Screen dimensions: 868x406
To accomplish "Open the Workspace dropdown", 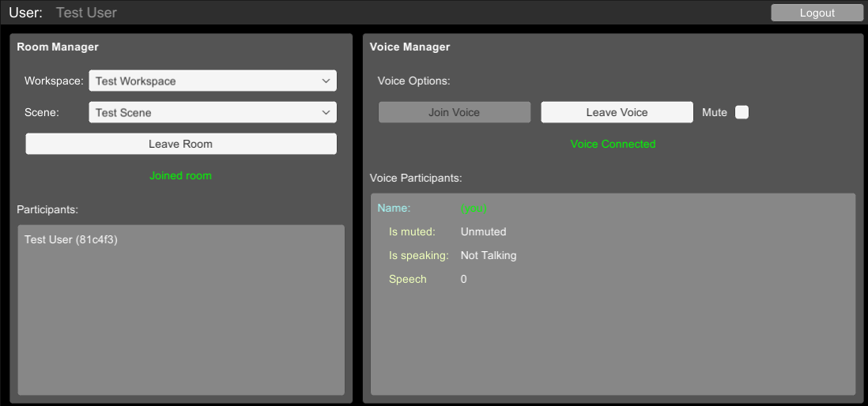I will point(212,81).
